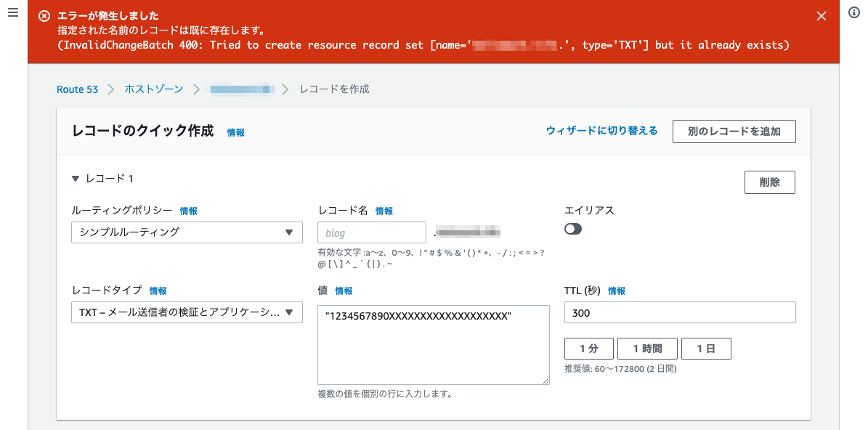Select the TTL value 300 input

tap(679, 312)
